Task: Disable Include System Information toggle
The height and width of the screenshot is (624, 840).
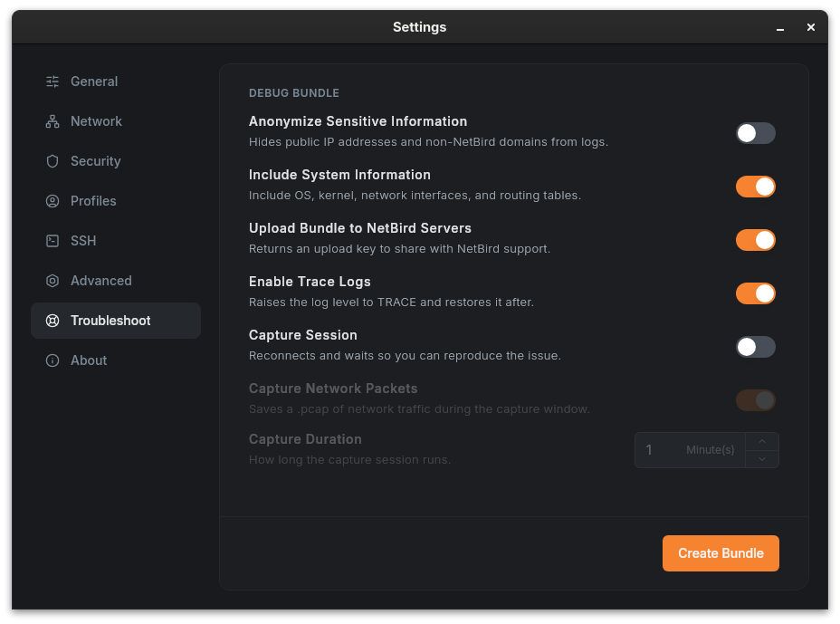Action: tap(755, 187)
